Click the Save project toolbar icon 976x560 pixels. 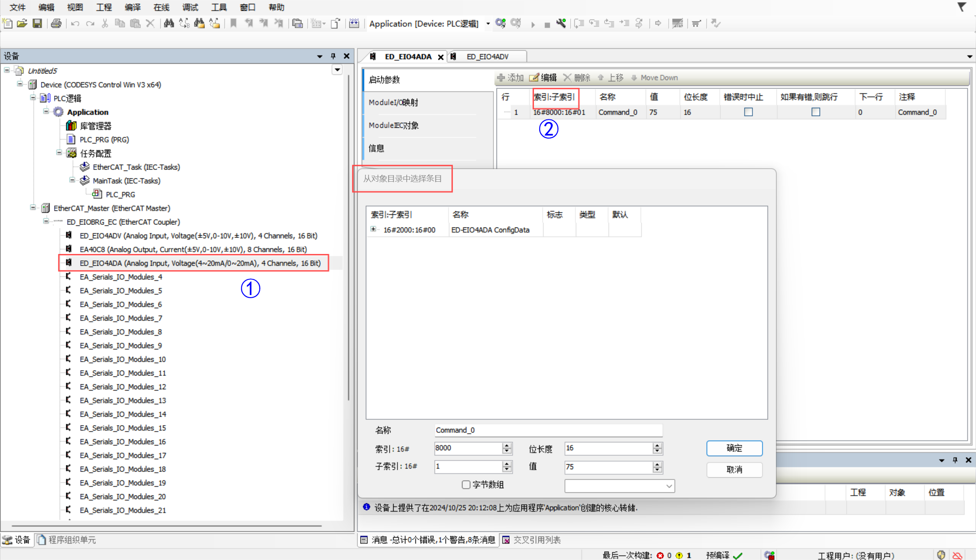click(37, 24)
